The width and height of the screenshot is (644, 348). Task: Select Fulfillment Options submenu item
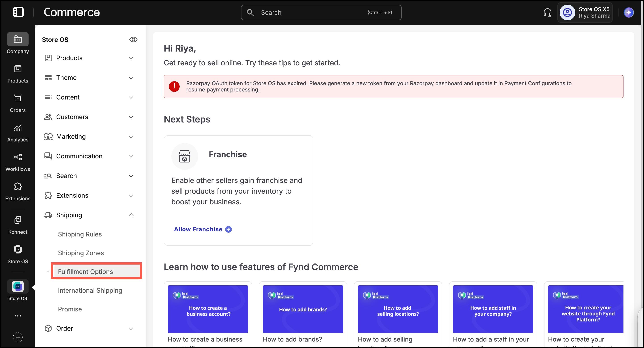click(96, 271)
